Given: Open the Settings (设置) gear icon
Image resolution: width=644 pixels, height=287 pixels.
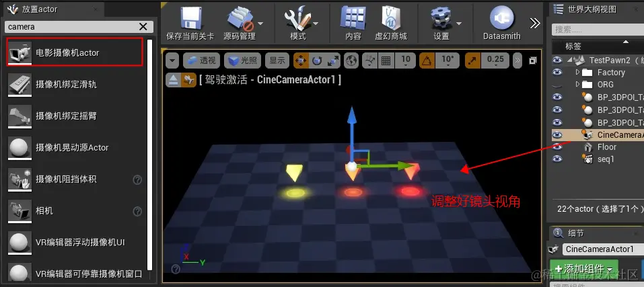Looking at the screenshot, I should (441, 18).
